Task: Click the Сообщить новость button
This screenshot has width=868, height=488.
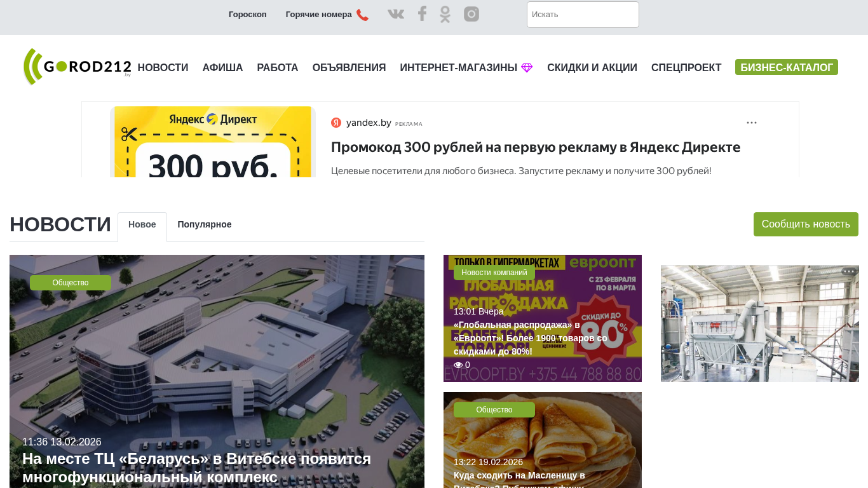Action: pyautogui.click(x=806, y=224)
